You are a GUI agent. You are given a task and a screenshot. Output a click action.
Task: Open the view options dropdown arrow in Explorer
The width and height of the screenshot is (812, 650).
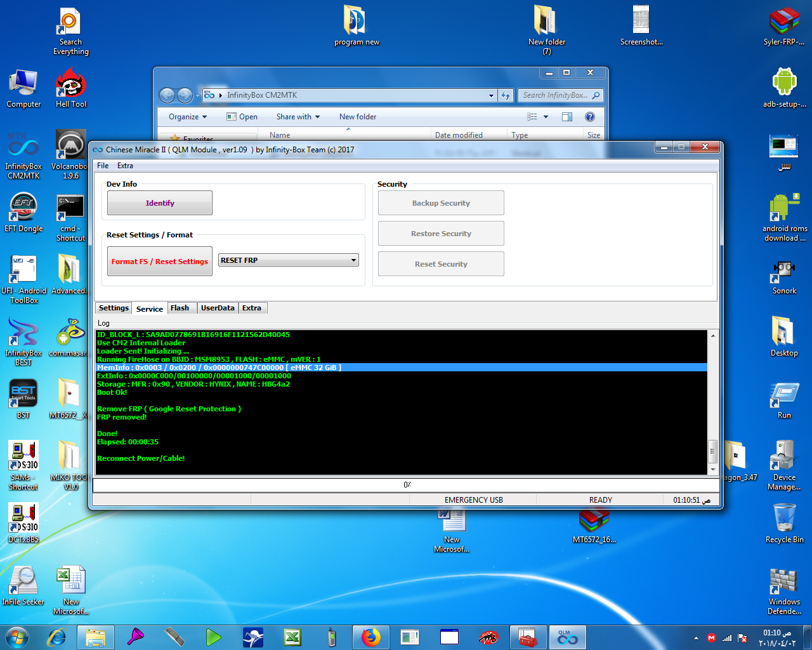click(546, 117)
